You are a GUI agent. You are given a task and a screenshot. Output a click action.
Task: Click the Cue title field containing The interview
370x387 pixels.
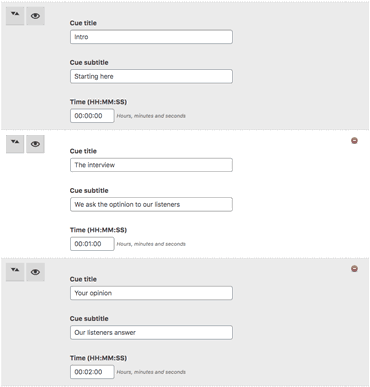[151, 165]
